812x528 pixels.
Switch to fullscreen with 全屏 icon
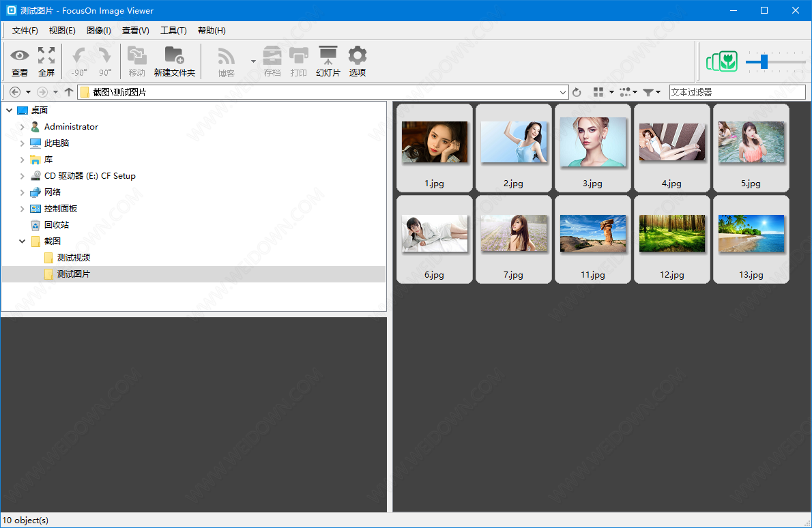pos(46,61)
